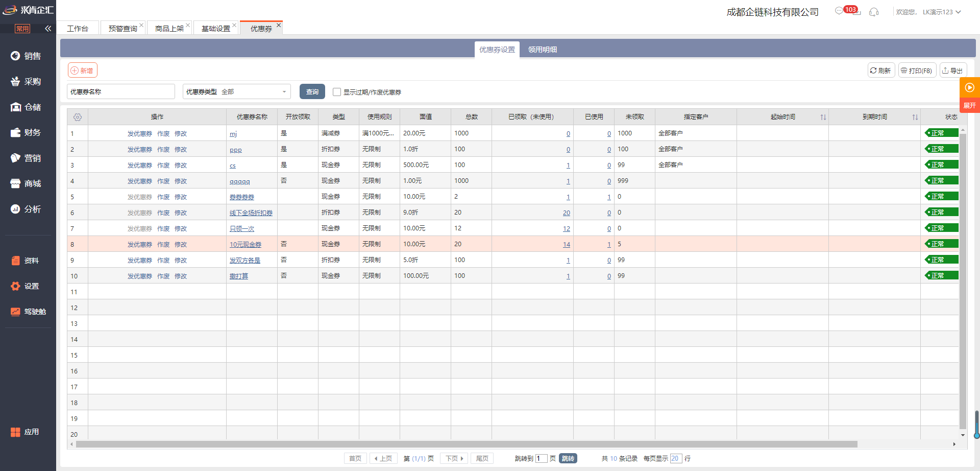Sort by the 起始时间 column sort icon
The image size is (980, 471).
click(823, 117)
